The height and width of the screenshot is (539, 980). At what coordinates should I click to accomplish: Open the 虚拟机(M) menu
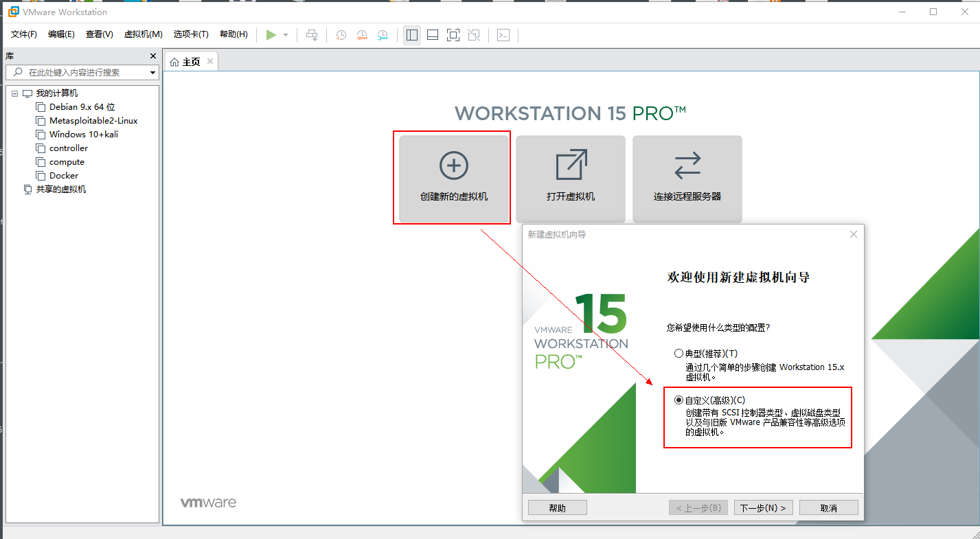point(144,34)
